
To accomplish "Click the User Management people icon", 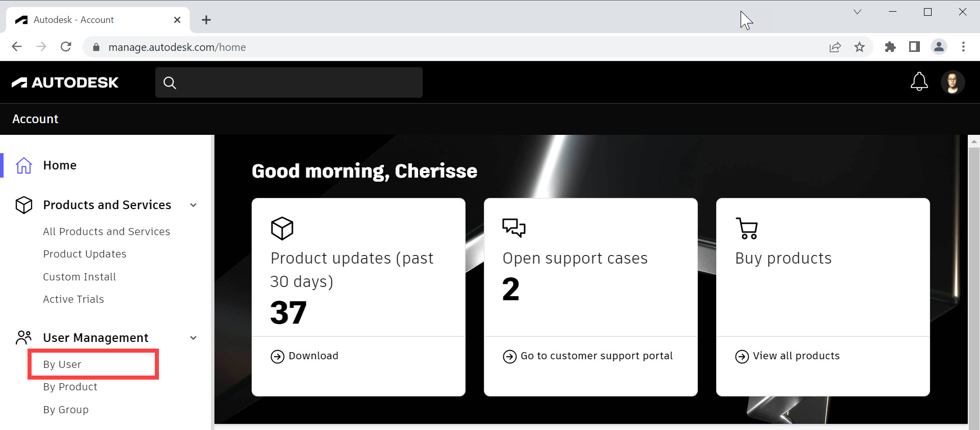I will (24, 337).
